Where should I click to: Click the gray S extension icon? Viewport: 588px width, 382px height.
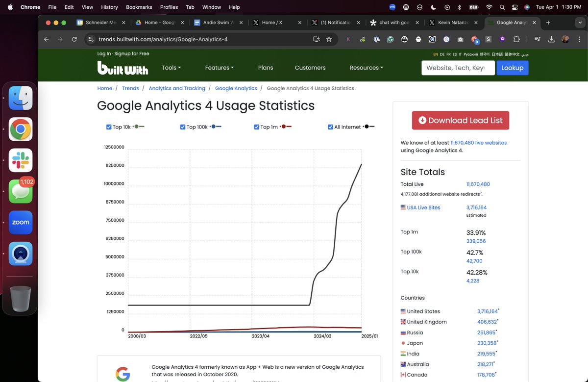pos(489,39)
